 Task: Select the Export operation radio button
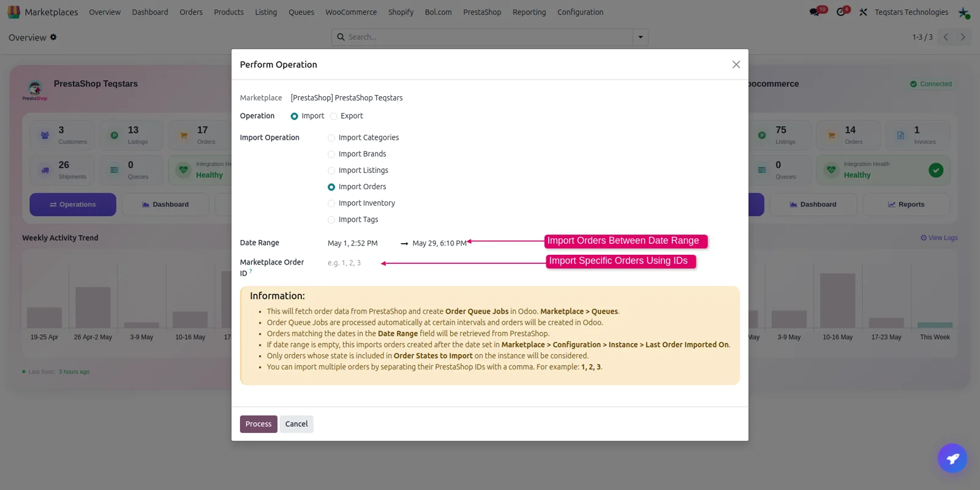[x=334, y=116]
